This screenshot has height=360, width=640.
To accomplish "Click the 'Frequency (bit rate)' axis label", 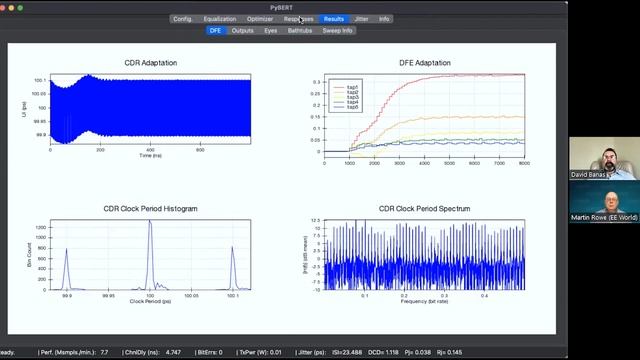I will click(x=424, y=301).
